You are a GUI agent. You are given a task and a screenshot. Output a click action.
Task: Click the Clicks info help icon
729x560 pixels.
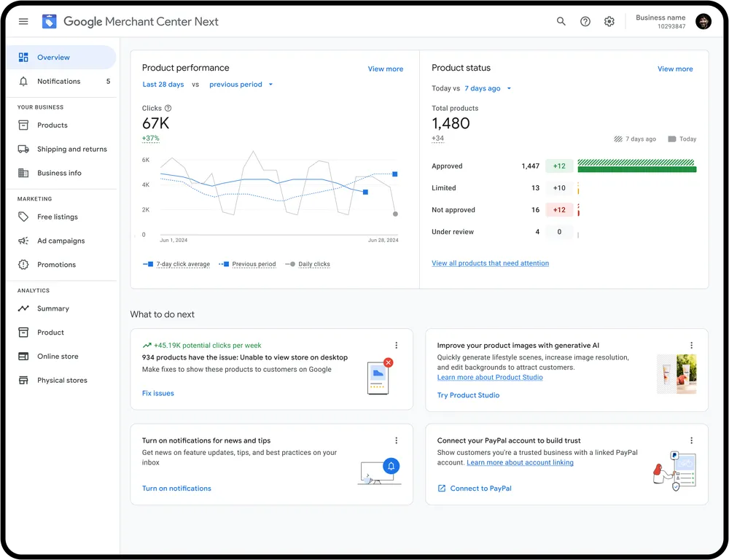(x=168, y=109)
